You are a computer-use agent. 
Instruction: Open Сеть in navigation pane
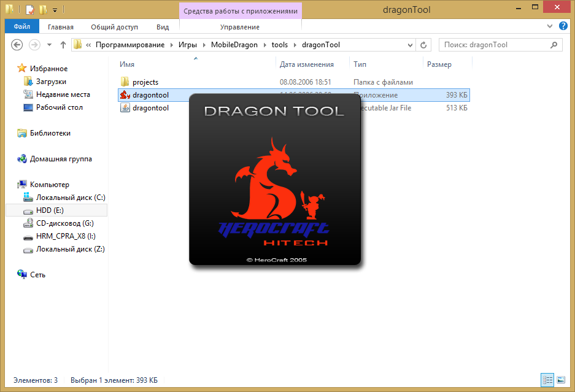[x=37, y=275]
